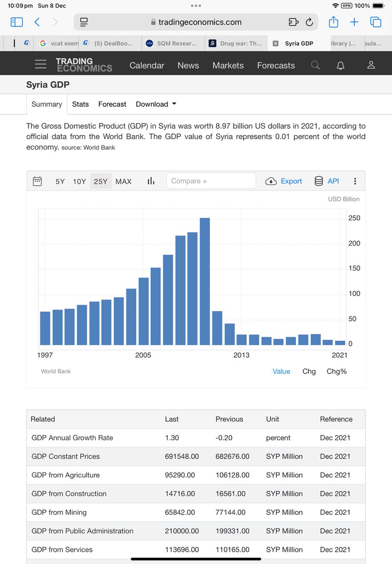Select the Summary tab
392x564 pixels.
47,104
